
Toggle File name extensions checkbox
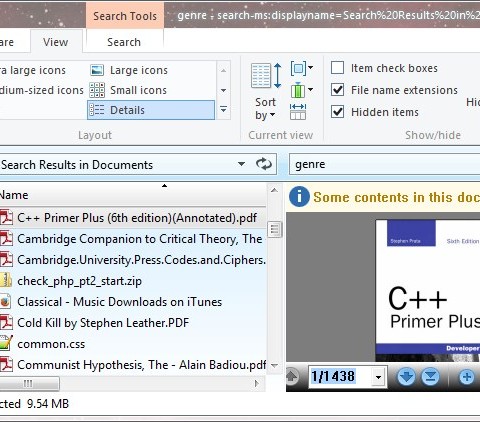tap(337, 90)
